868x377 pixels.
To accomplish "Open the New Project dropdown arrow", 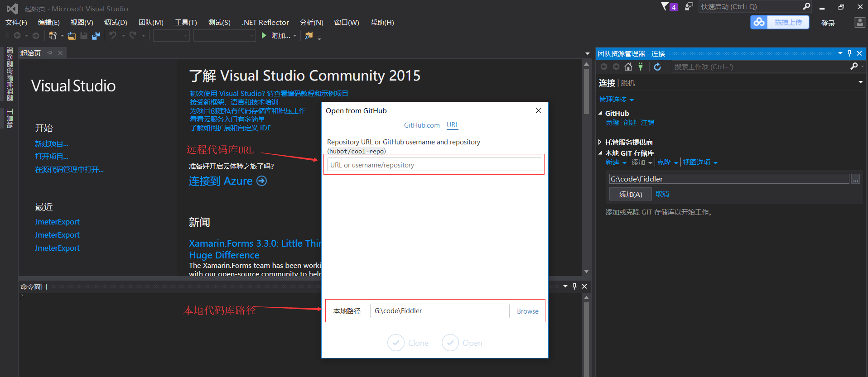I will coord(62,36).
